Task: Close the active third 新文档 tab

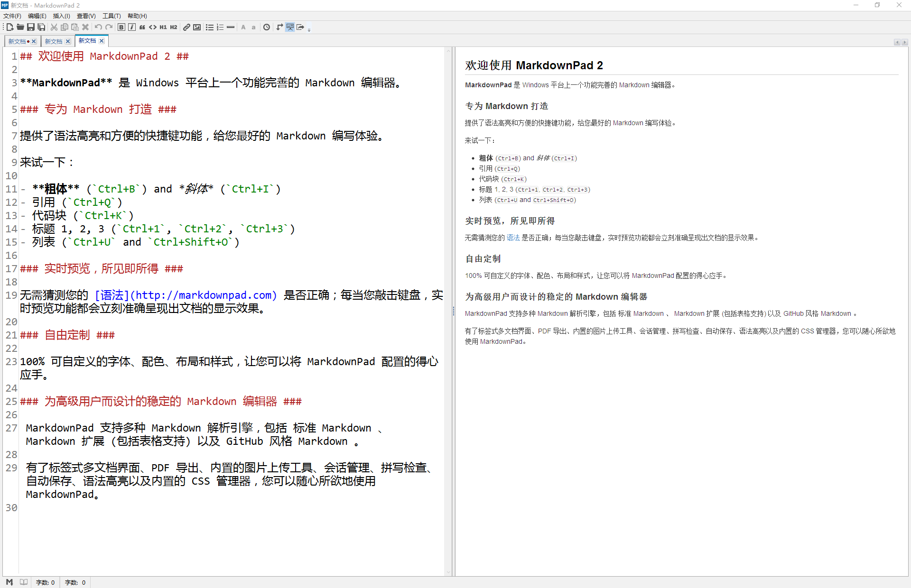Action: [102, 41]
